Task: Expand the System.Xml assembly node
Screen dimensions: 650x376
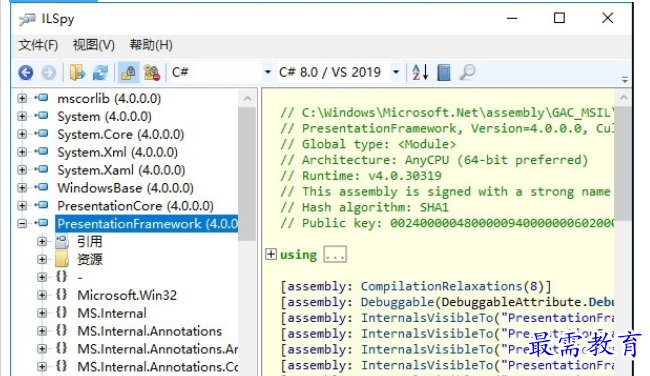Action: click(22, 152)
